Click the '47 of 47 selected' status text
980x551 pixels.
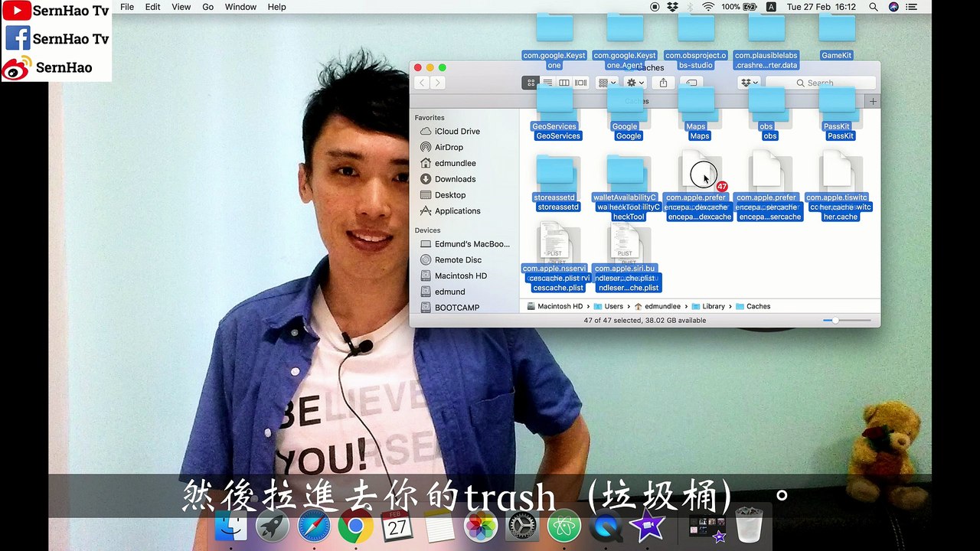(645, 321)
